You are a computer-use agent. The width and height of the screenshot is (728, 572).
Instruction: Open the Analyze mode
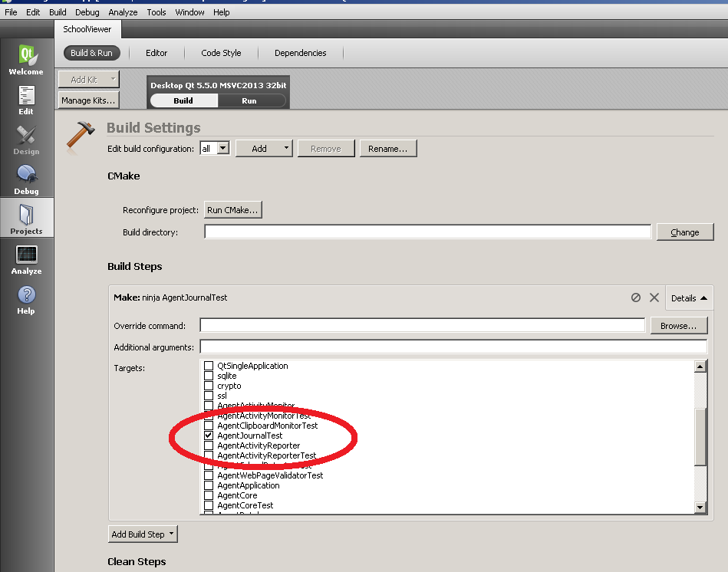(x=26, y=260)
